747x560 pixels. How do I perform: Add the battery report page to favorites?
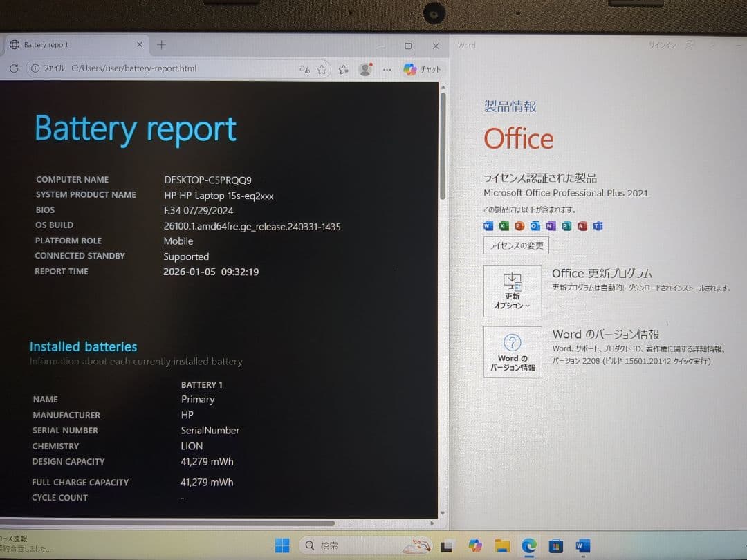(x=321, y=68)
